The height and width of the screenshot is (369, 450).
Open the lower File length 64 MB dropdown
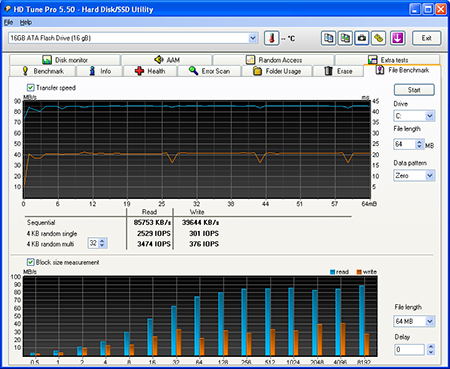click(x=430, y=321)
